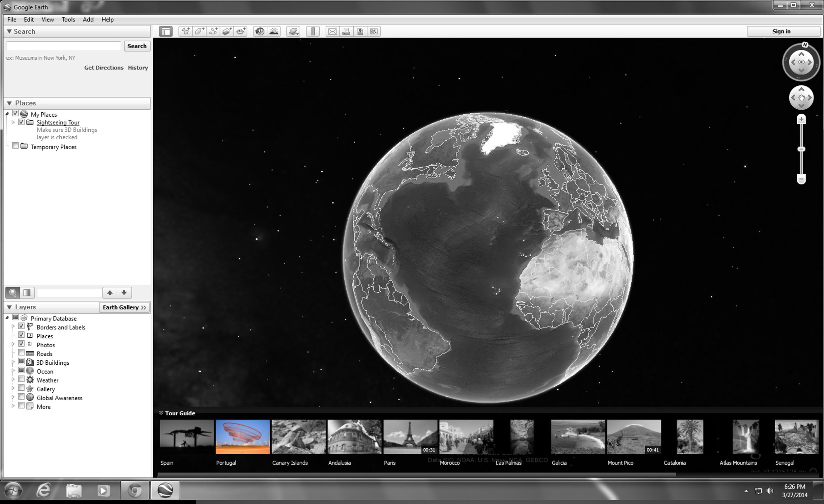Expand the 3D Buildings layer node
This screenshot has height=504, width=824.
coord(13,362)
